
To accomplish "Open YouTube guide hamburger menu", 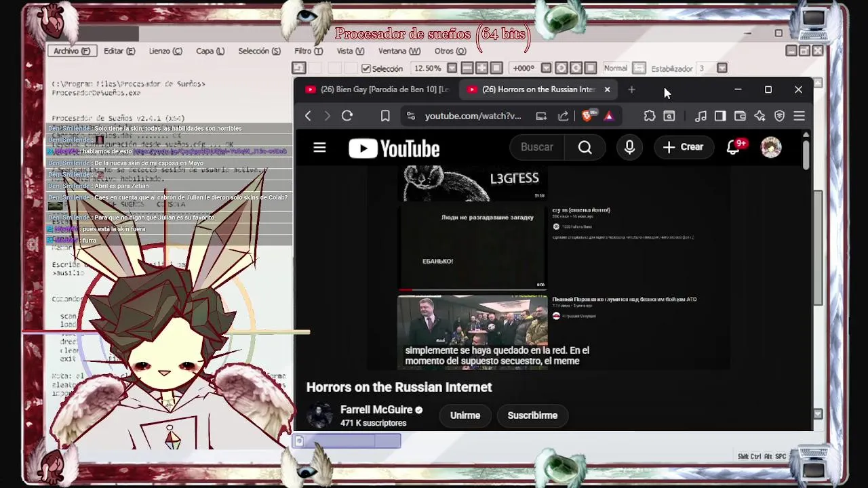I will [319, 147].
